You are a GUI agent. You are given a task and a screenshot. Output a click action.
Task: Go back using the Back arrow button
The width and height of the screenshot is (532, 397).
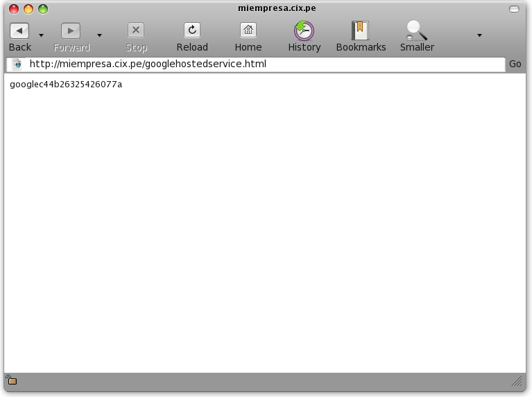pos(19,31)
